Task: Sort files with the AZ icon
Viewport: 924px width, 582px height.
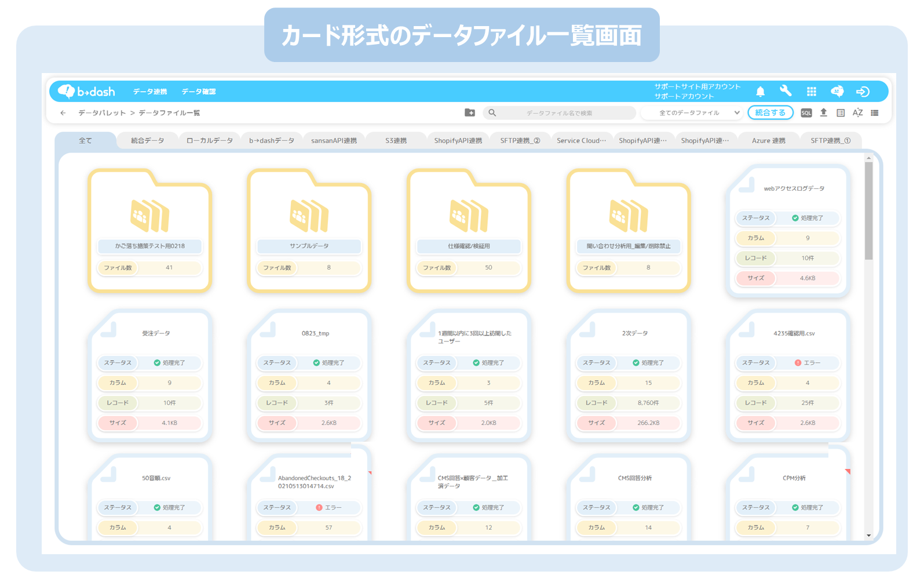Action: (857, 113)
